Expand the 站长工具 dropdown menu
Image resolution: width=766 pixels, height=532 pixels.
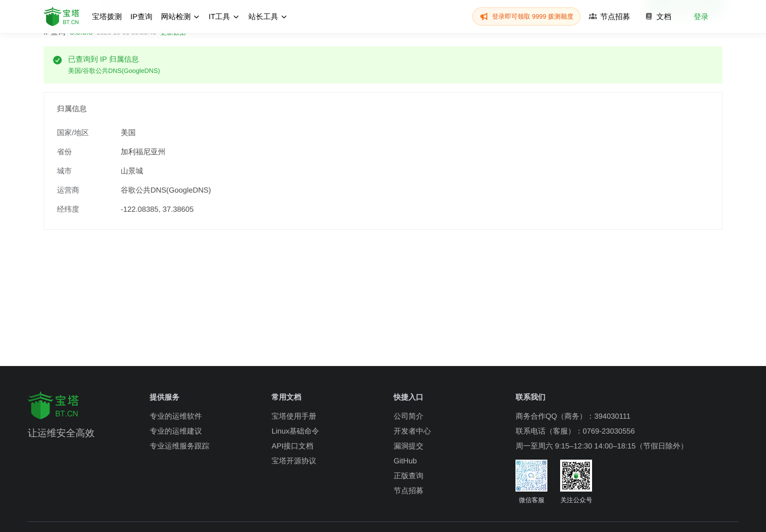tap(268, 17)
